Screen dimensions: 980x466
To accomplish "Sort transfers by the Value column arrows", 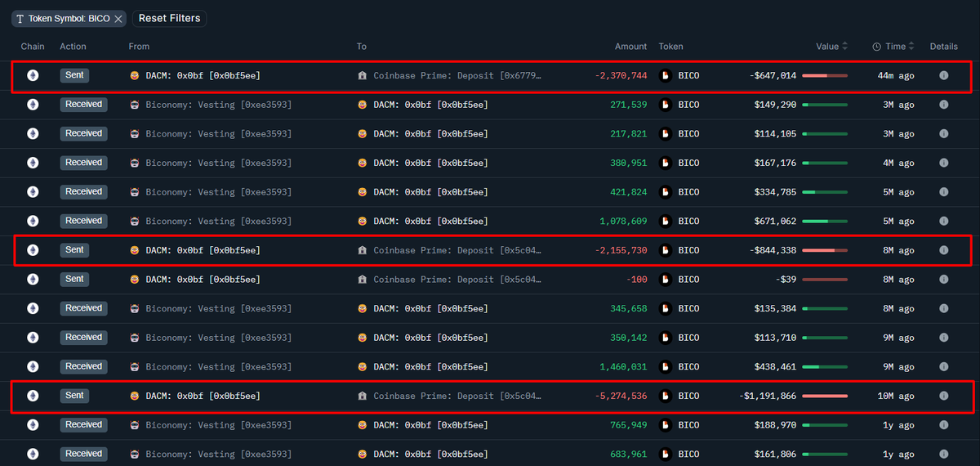I will click(x=845, y=47).
